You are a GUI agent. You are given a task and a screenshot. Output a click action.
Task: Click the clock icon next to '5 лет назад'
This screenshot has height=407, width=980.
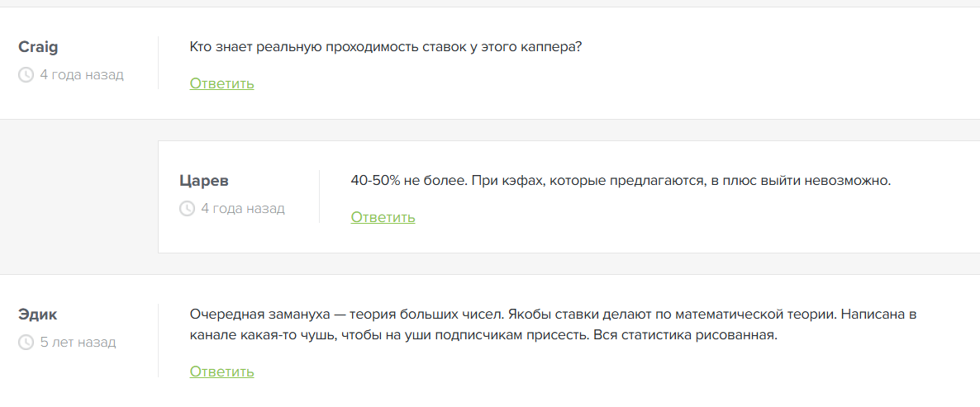(x=26, y=342)
